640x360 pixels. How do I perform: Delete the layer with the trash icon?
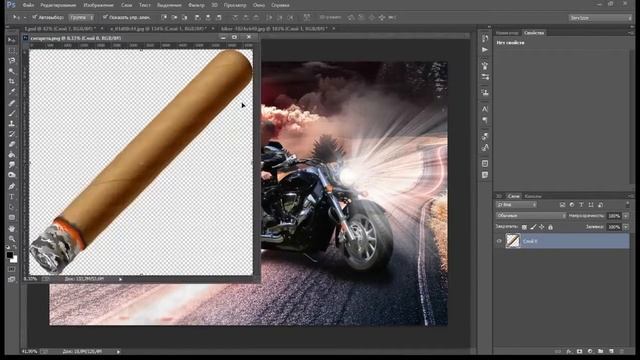pos(622,351)
